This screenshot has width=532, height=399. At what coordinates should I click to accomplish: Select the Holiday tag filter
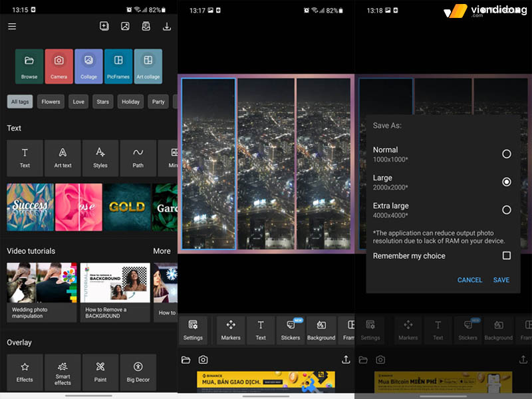(x=130, y=102)
